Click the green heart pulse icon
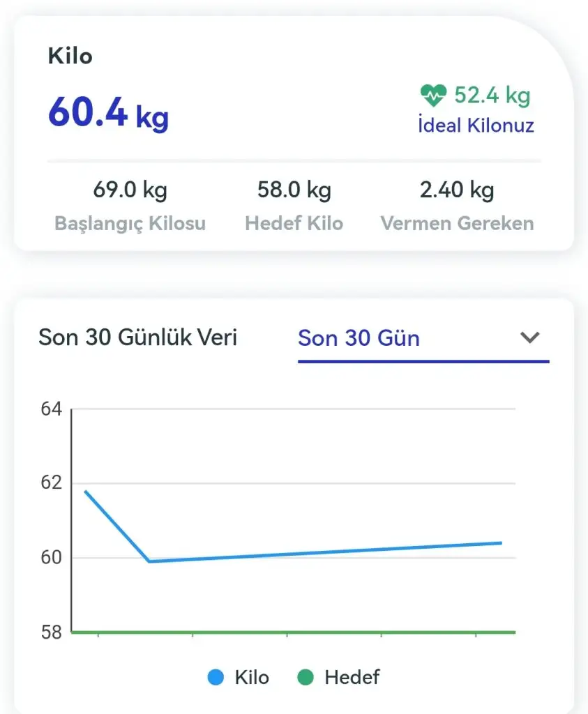The height and width of the screenshot is (714, 588). click(433, 95)
